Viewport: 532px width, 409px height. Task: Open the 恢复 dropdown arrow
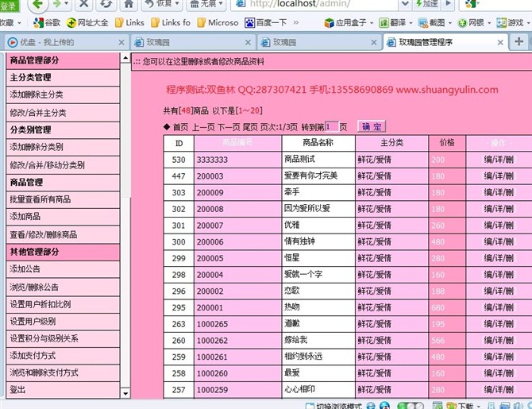177,3
